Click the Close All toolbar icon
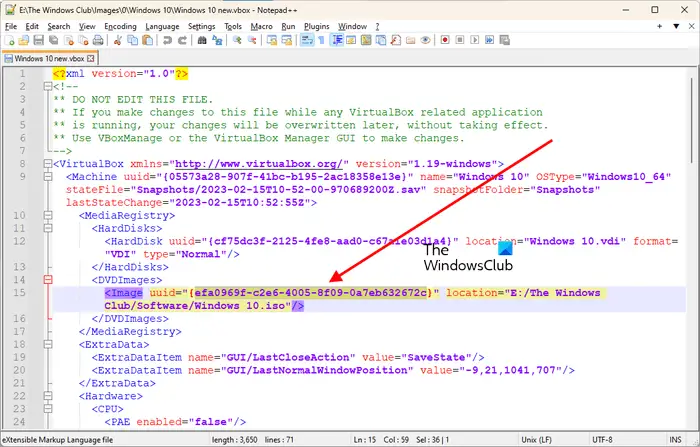This screenshot has height=447, width=700. (83, 40)
